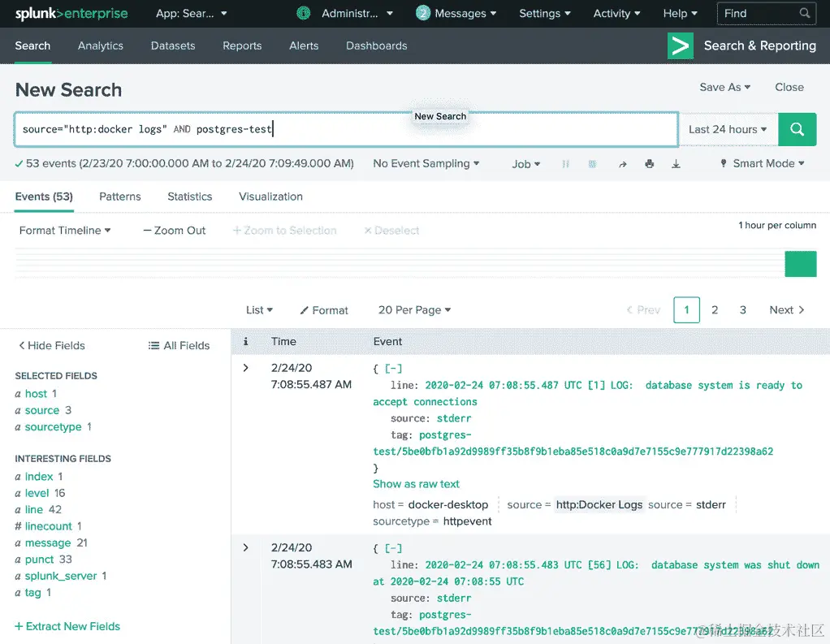Viewport: 830px width, 644px height.
Task: Select the punct field
Action: 39,560
